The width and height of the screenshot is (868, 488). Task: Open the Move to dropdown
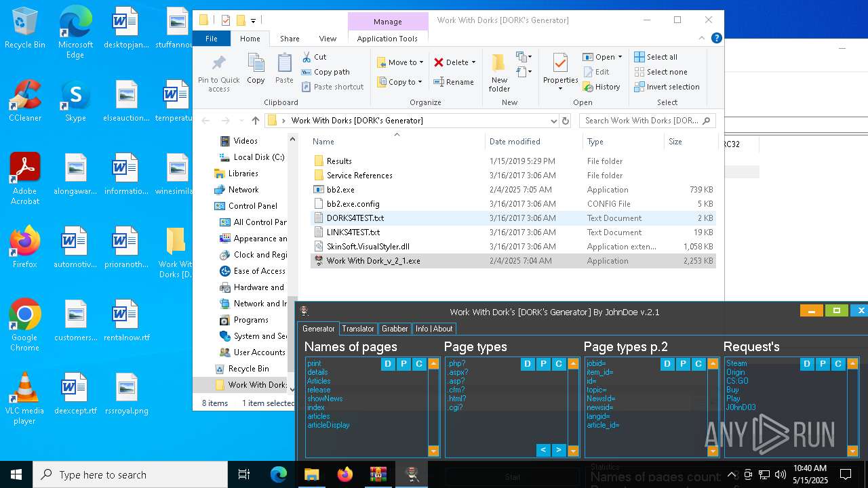(x=400, y=62)
